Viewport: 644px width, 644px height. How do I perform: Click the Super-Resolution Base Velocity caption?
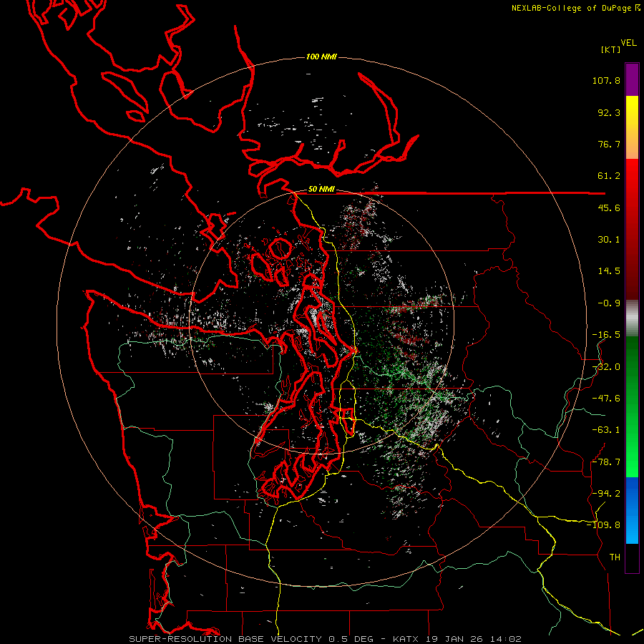click(326, 639)
